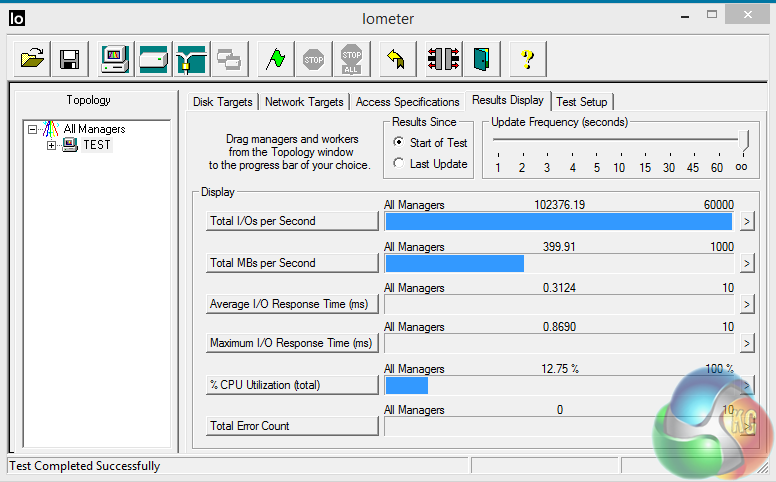776x482 pixels.
Task: Collapse the All Managers tree node
Action: [33, 130]
